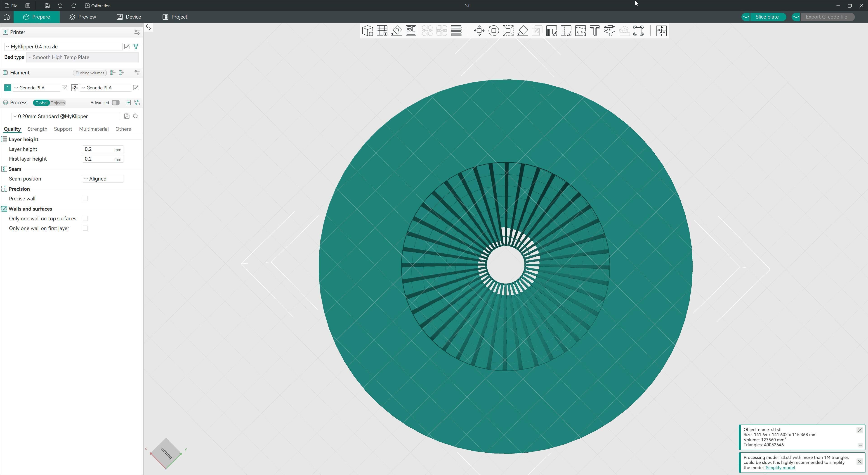Select the Rotate tool

point(493,31)
